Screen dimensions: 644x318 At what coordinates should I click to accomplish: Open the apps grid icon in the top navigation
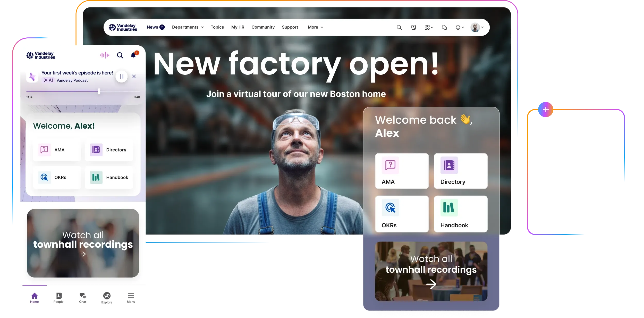427,27
